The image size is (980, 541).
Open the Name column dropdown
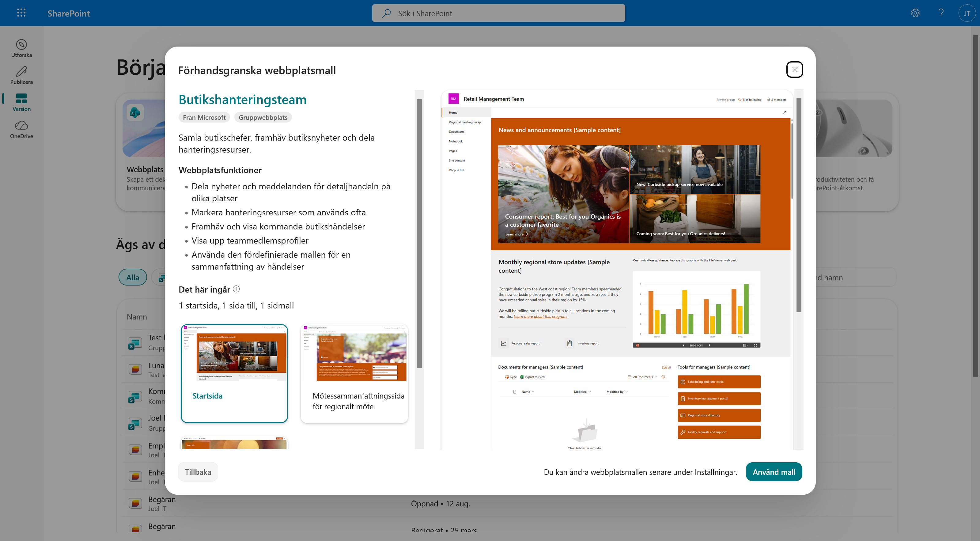pos(528,392)
